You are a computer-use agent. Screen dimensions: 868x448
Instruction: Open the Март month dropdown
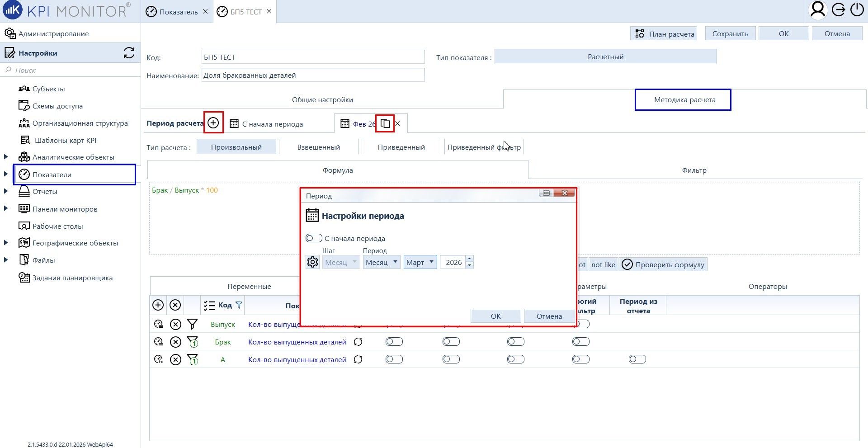coord(420,262)
